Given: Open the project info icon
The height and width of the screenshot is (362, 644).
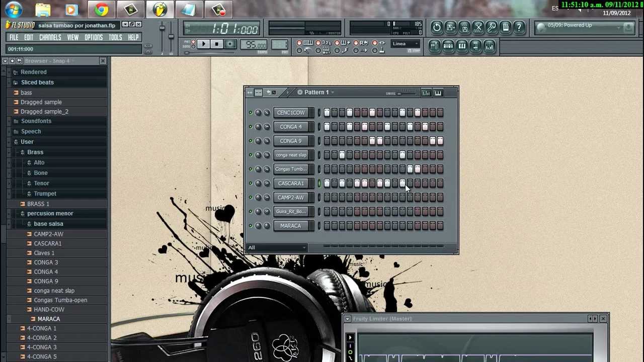Looking at the screenshot, I should (x=506, y=27).
